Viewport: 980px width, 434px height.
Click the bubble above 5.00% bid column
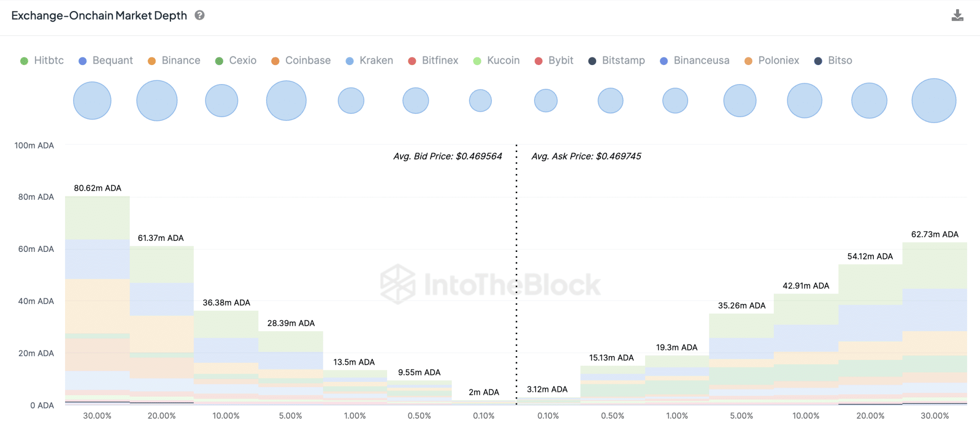coord(286,100)
